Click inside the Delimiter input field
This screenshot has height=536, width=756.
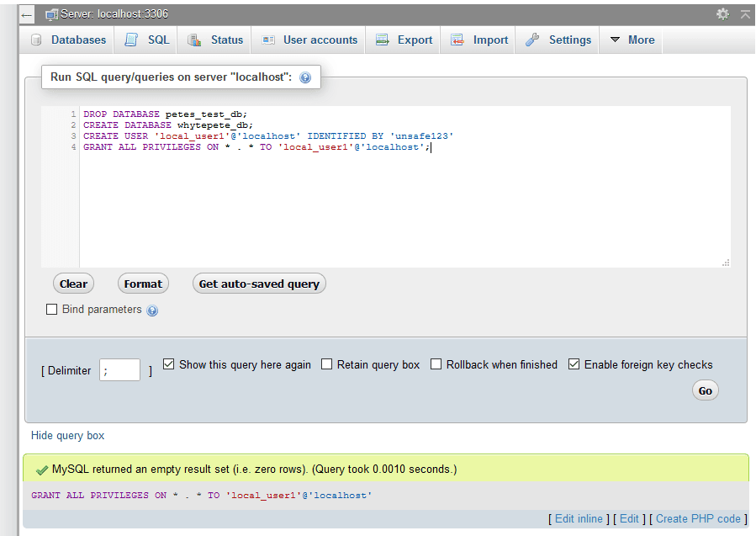119,370
